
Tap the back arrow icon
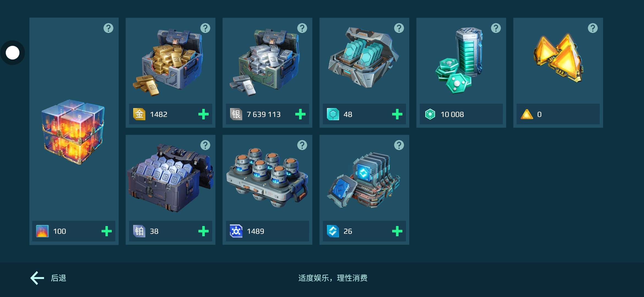[x=37, y=278]
